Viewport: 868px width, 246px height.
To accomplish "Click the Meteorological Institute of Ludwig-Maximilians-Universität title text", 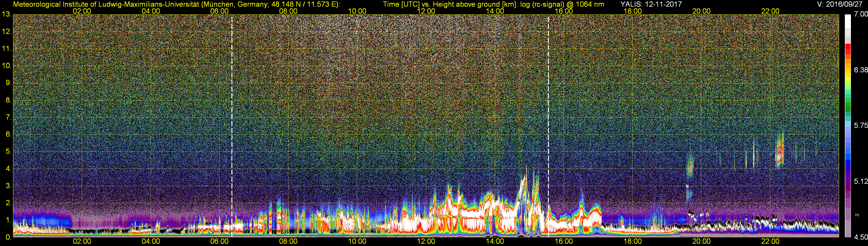I will point(176,4).
